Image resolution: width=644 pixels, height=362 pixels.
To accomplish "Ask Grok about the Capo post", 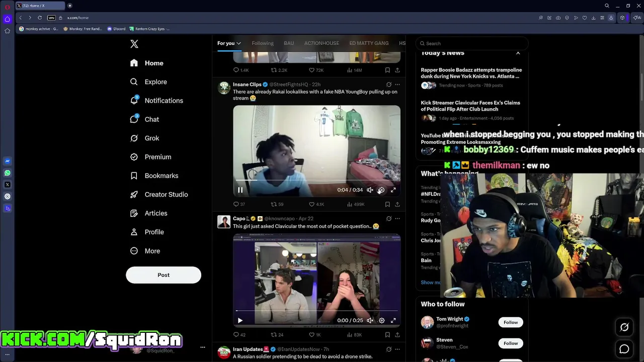I will [388, 219].
